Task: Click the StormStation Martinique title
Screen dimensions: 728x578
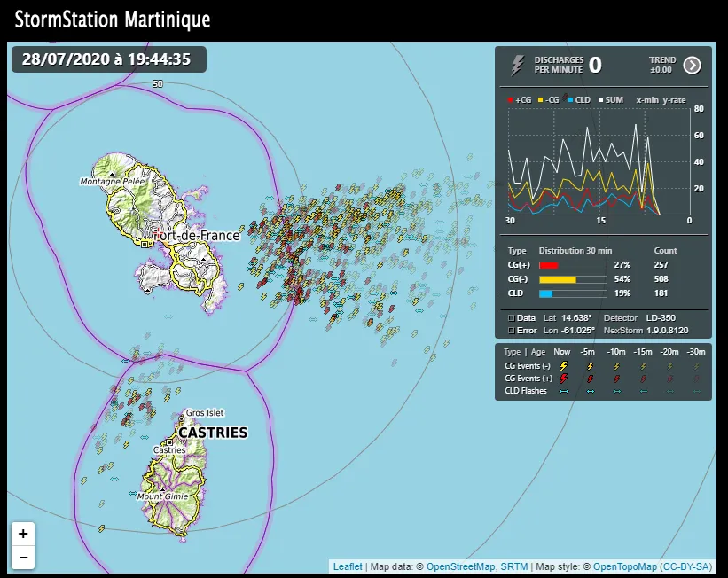Action: pyautogui.click(x=113, y=20)
